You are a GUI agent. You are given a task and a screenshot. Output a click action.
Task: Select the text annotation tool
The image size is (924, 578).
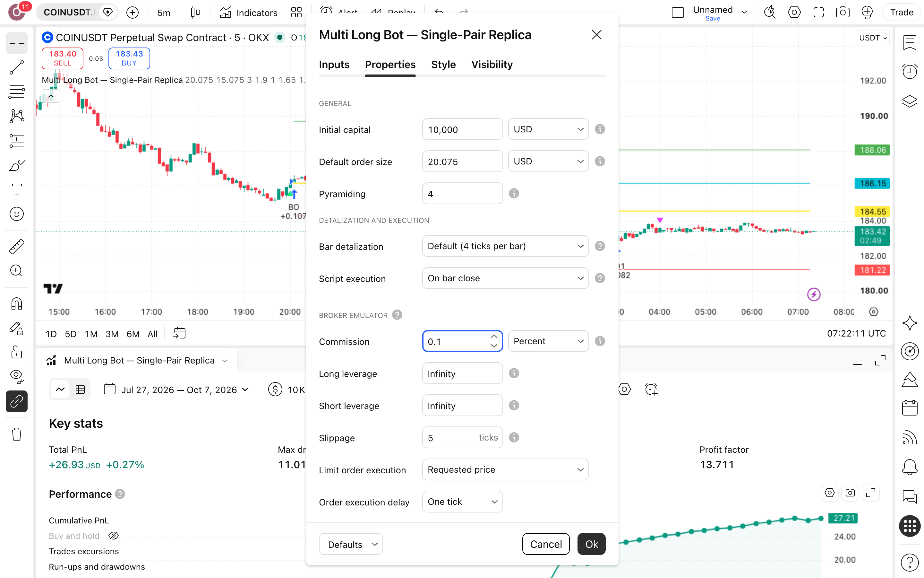(x=16, y=189)
